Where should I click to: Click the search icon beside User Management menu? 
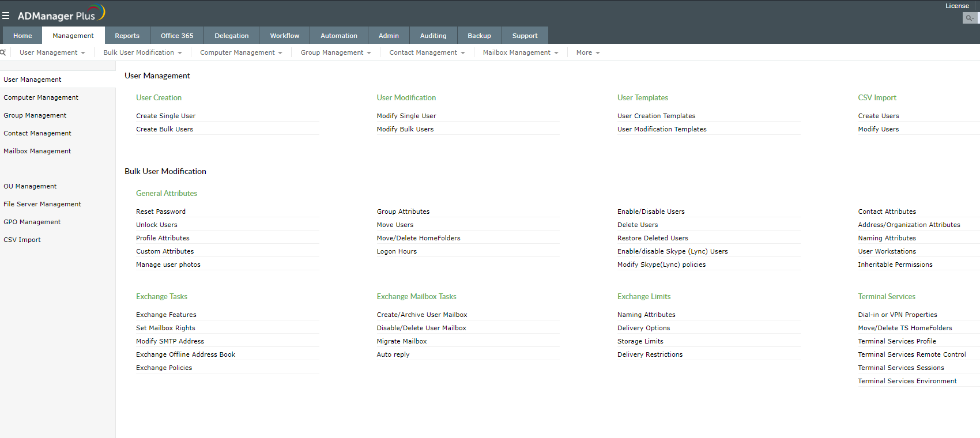tap(3, 52)
